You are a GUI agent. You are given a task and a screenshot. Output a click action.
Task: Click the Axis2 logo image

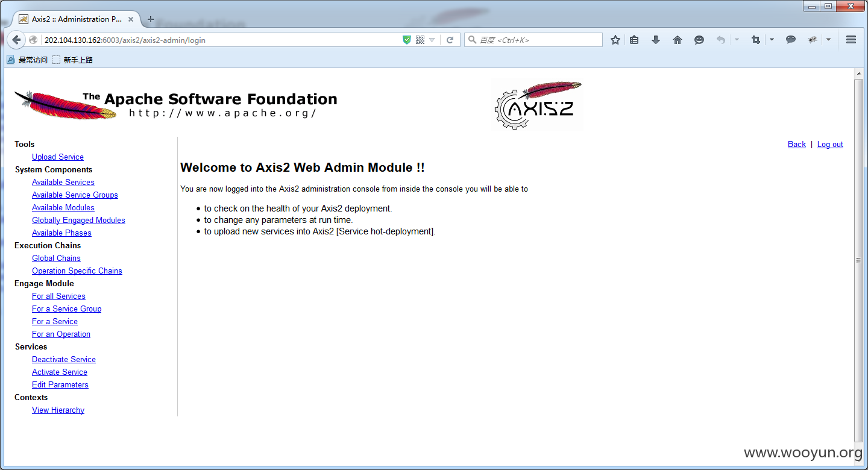538,105
